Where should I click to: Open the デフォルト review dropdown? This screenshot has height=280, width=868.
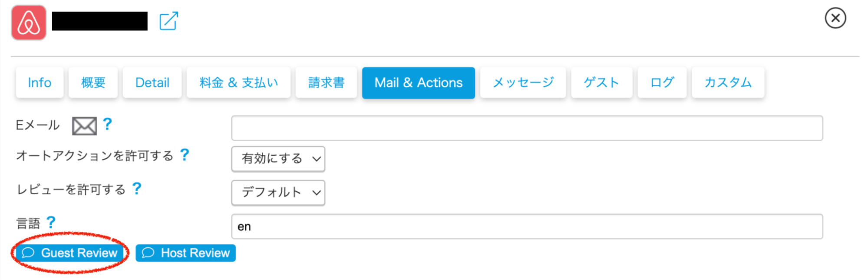[278, 193]
